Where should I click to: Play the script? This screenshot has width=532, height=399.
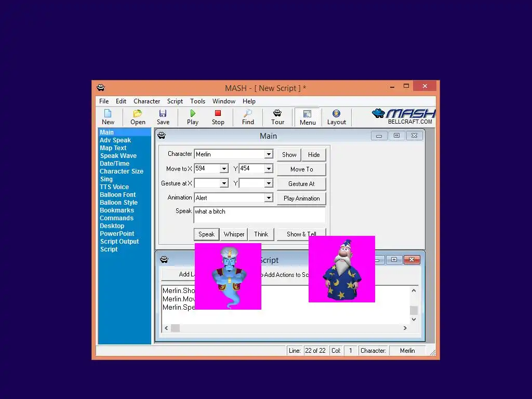pyautogui.click(x=193, y=117)
